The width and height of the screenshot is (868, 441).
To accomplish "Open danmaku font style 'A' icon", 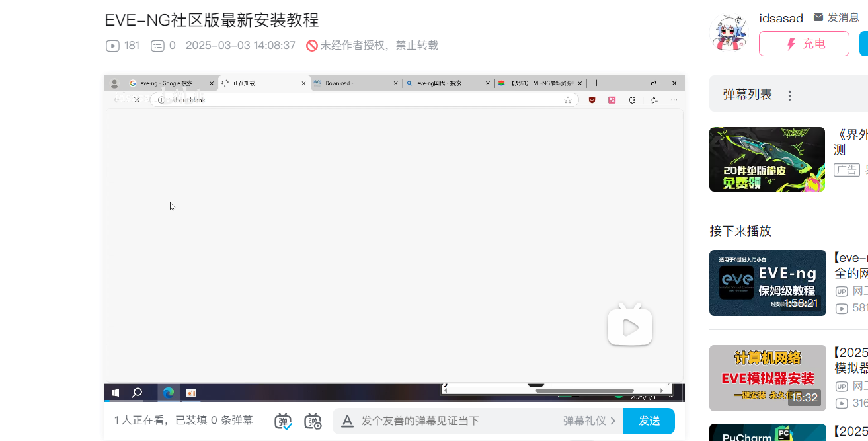I will (348, 421).
